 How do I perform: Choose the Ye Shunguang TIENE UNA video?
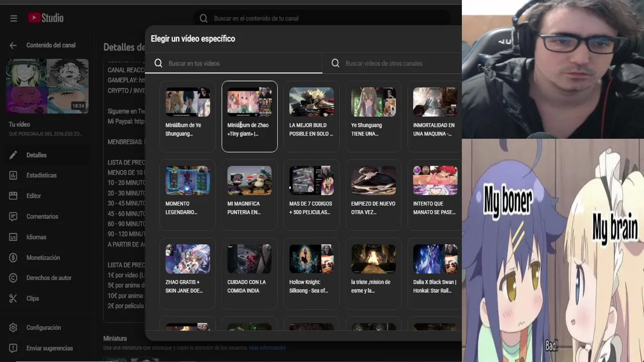373,116
